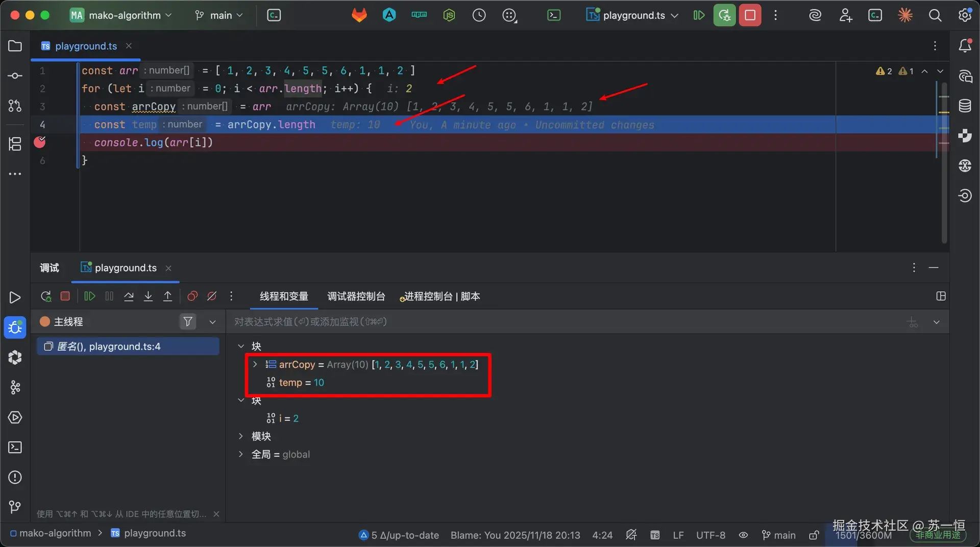Step out in debugger
Viewport: 980px width, 547px height.
point(167,296)
